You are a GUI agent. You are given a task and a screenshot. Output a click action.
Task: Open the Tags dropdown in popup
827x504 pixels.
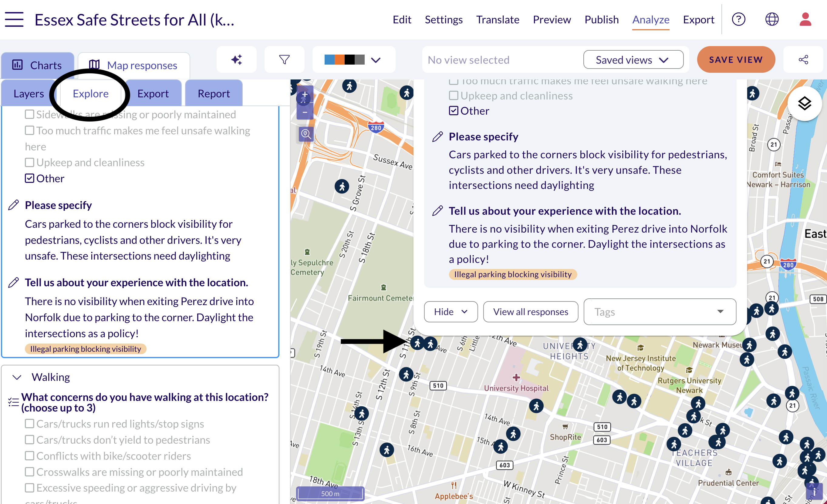[x=660, y=312]
